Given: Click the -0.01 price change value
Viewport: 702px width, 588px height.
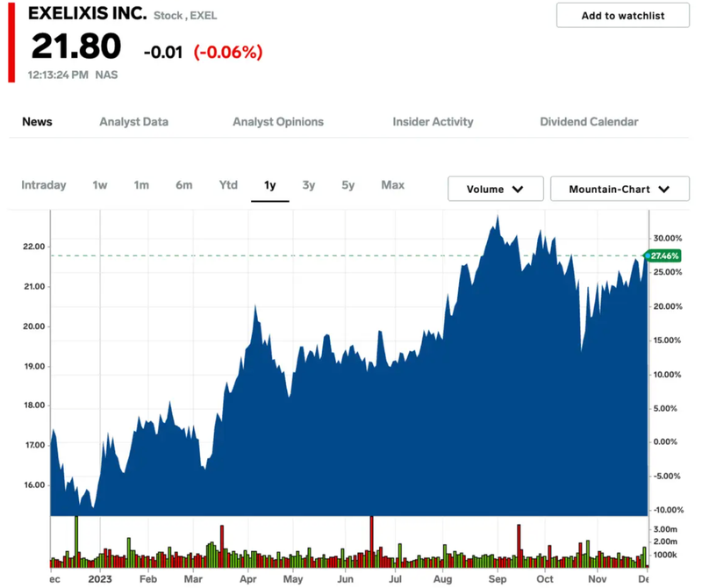Looking at the screenshot, I should (163, 53).
